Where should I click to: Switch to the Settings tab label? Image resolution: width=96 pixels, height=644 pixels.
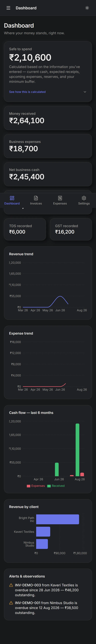[84, 203]
